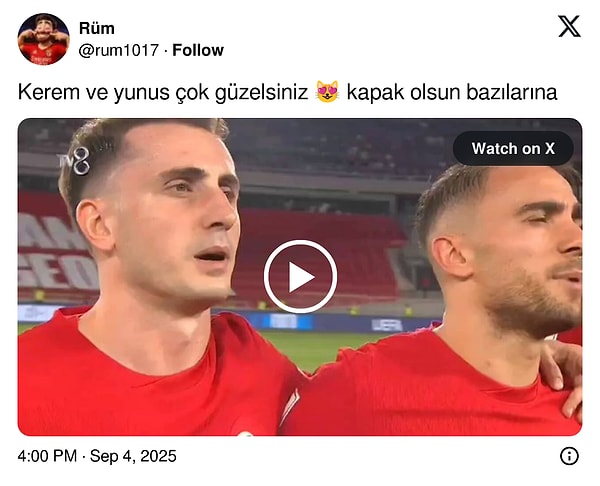Click the tweet text starting with Kerem
Viewport: 600px width, 486px height.
(x=287, y=92)
